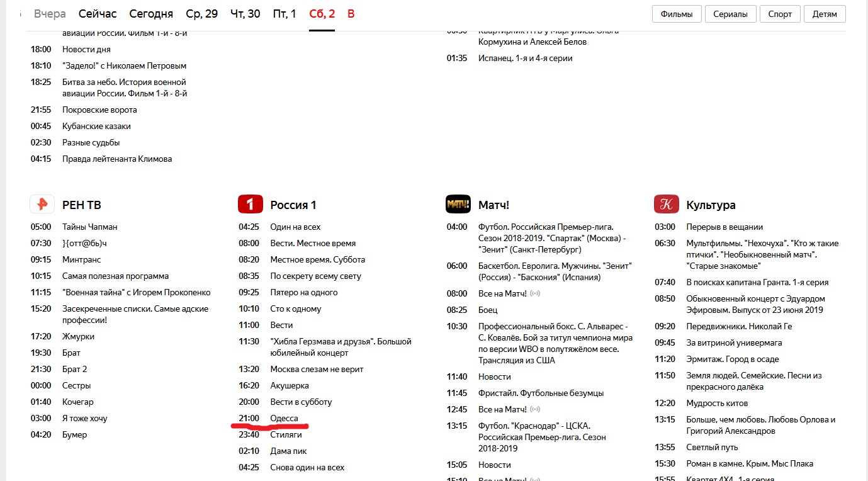Open Хибла Герзмава и друзья concert
Screen dimensions: 868x481
click(341, 347)
